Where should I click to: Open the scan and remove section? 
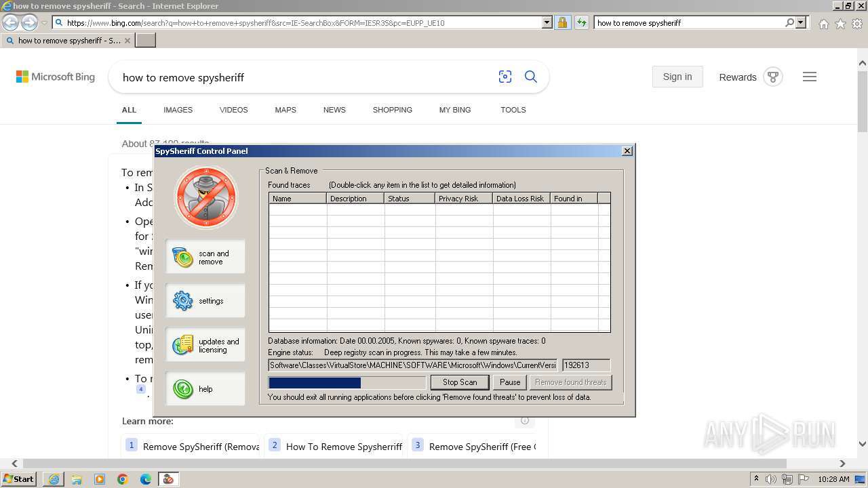205,257
